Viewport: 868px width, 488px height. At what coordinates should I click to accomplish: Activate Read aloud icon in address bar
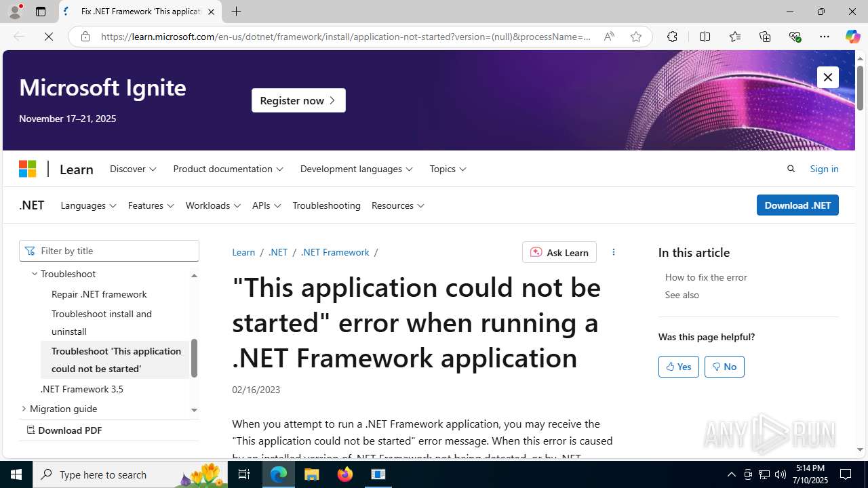(x=609, y=37)
